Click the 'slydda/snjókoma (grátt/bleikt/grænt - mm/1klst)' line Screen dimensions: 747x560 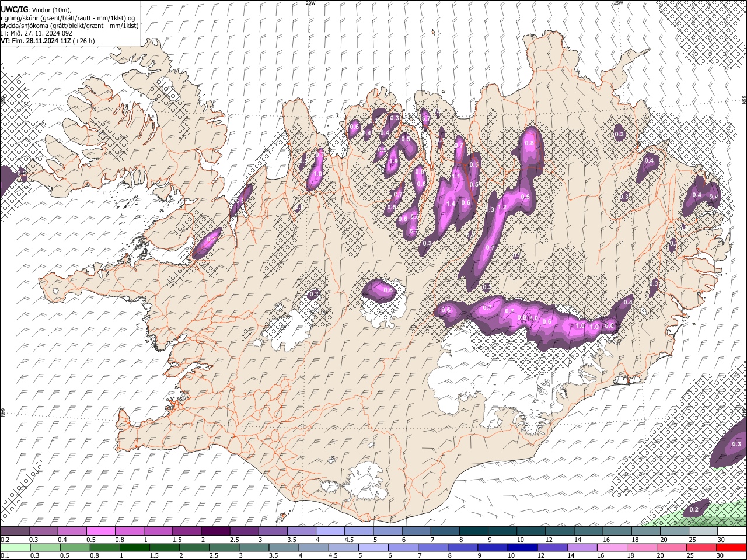pos(69,26)
